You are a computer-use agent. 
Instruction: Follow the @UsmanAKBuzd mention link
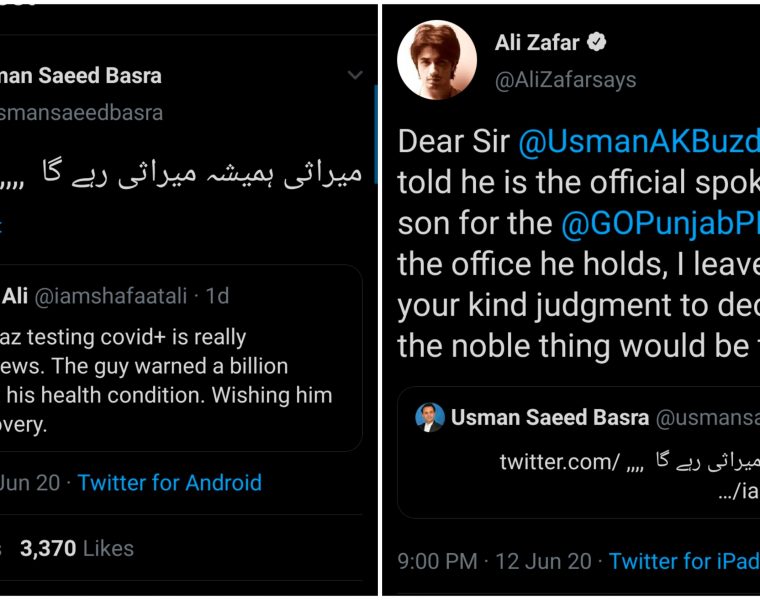coord(638,142)
